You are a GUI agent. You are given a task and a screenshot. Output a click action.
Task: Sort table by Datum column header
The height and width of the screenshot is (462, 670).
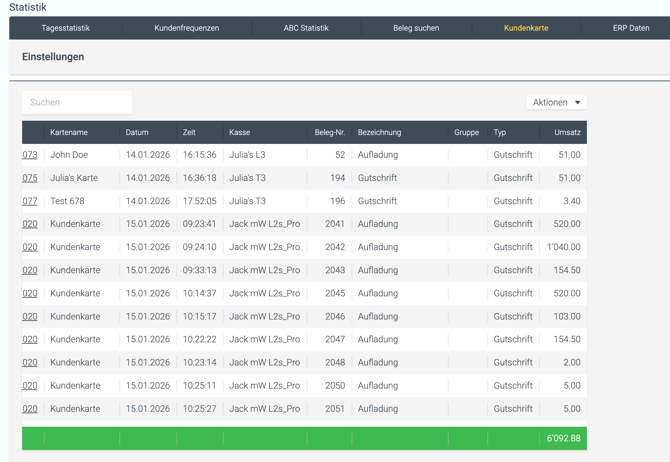click(137, 132)
